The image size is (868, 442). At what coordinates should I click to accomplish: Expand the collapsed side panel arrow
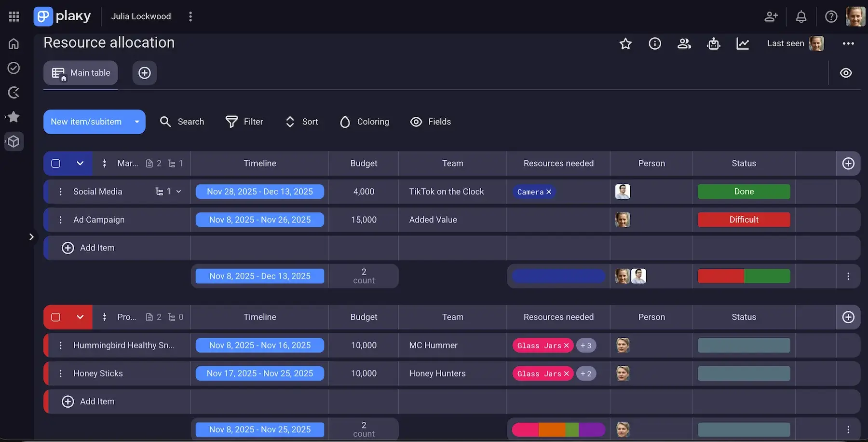(31, 237)
